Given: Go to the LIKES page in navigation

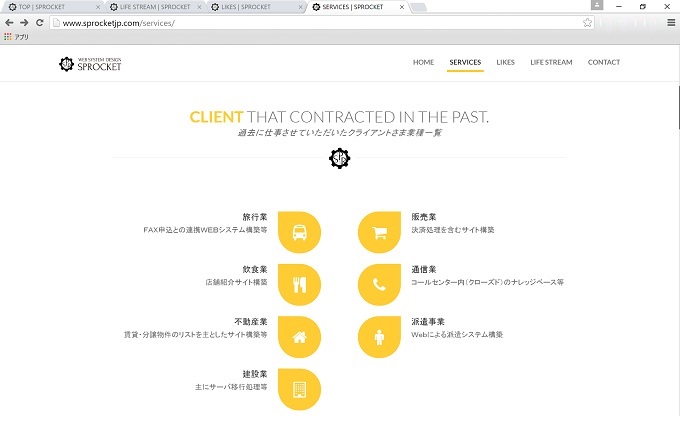Looking at the screenshot, I should [505, 62].
